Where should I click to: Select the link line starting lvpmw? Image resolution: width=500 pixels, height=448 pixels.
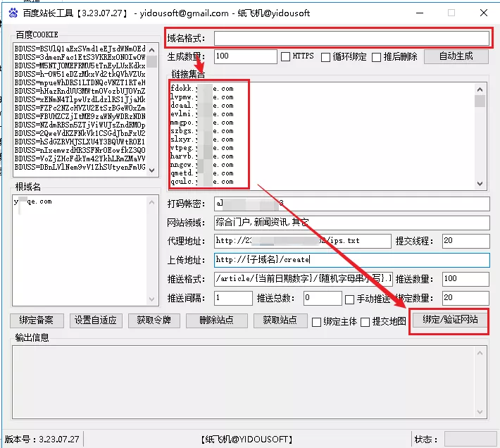(202, 97)
